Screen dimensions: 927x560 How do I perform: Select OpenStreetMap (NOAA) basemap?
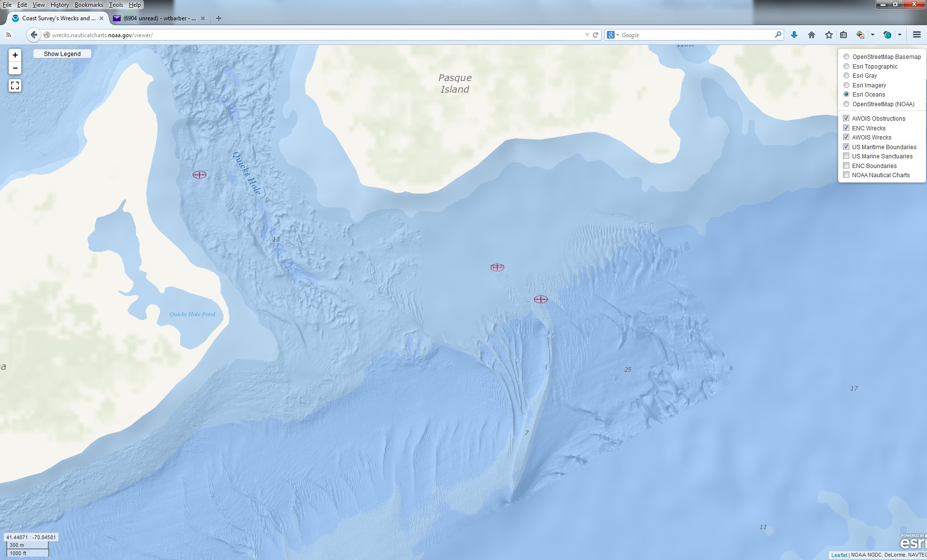(x=846, y=104)
